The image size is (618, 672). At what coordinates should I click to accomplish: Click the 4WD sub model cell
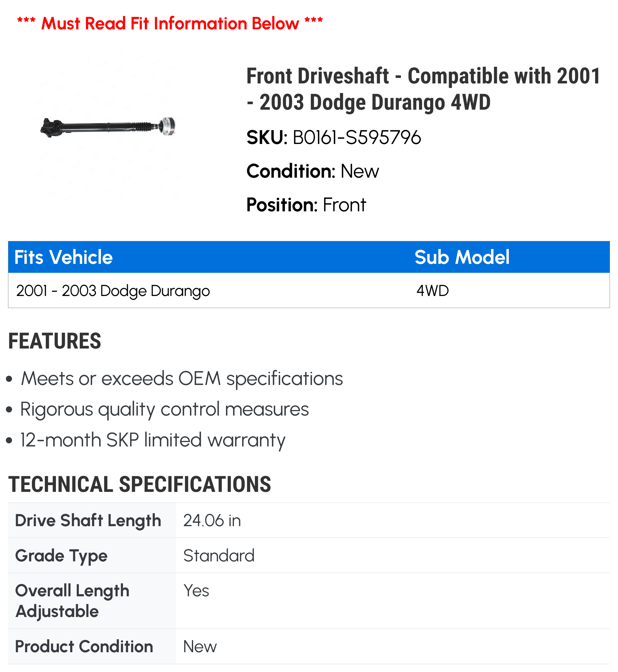(432, 290)
